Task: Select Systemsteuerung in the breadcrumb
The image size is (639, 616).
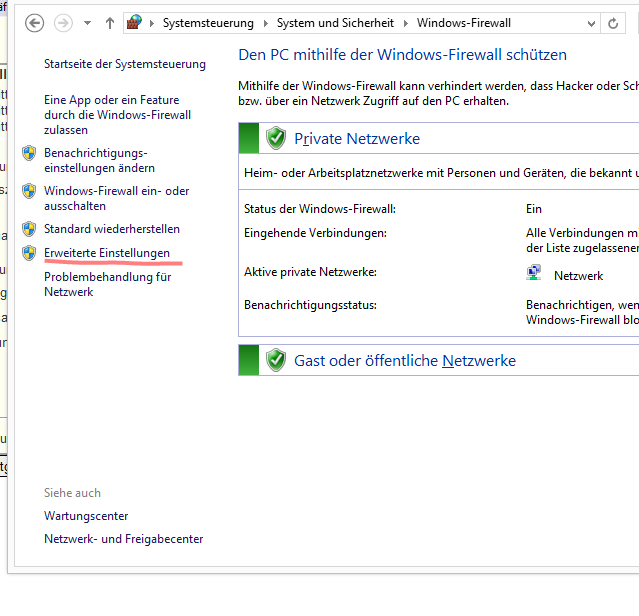Action: tap(208, 23)
